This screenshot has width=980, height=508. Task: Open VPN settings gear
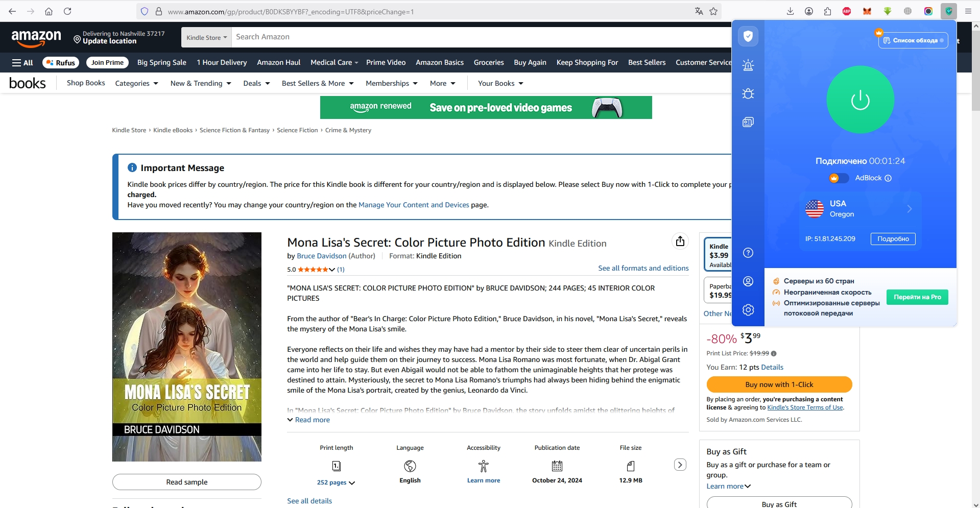pos(748,310)
